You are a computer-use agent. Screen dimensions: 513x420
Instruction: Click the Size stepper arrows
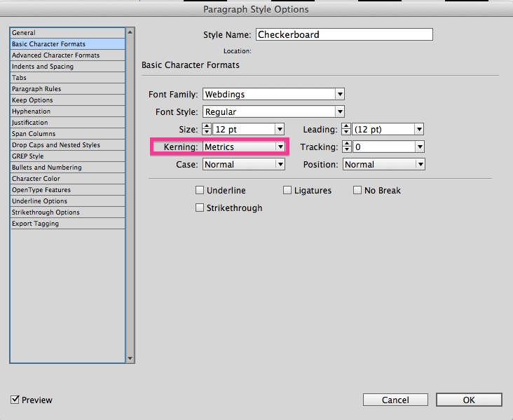207,129
